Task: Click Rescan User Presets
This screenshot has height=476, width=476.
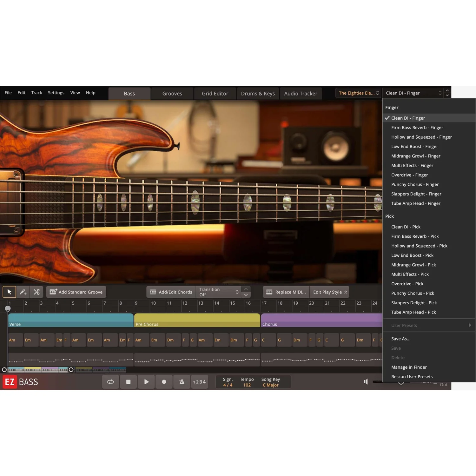Action: [x=429, y=377]
